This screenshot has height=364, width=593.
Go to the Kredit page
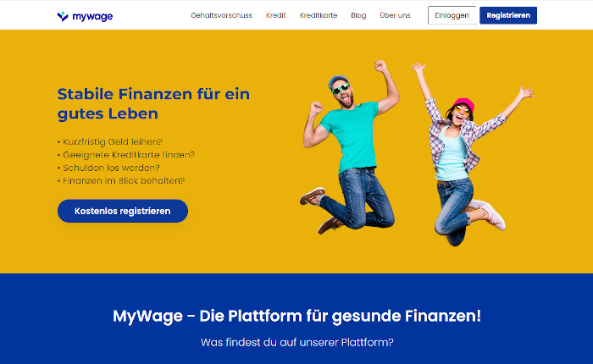point(275,15)
